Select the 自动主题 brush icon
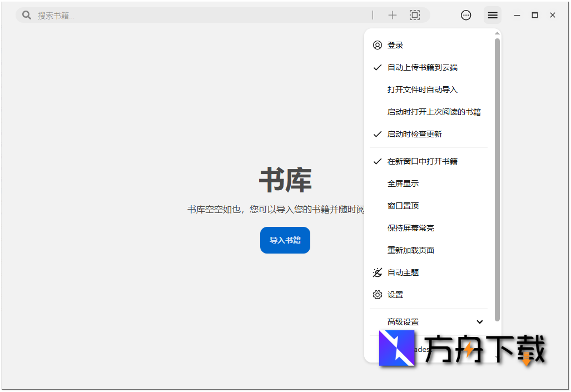This screenshot has height=392, width=571. coord(378,272)
